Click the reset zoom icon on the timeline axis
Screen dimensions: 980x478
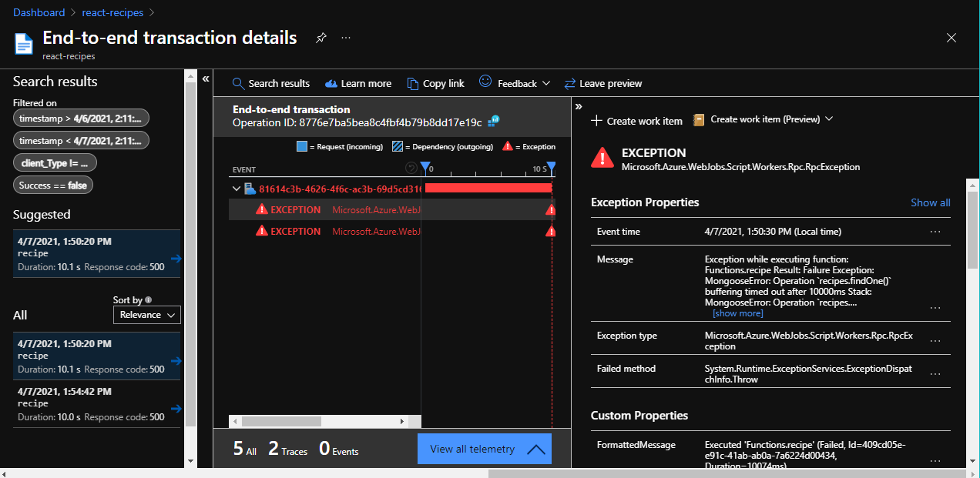pyautogui.click(x=413, y=167)
